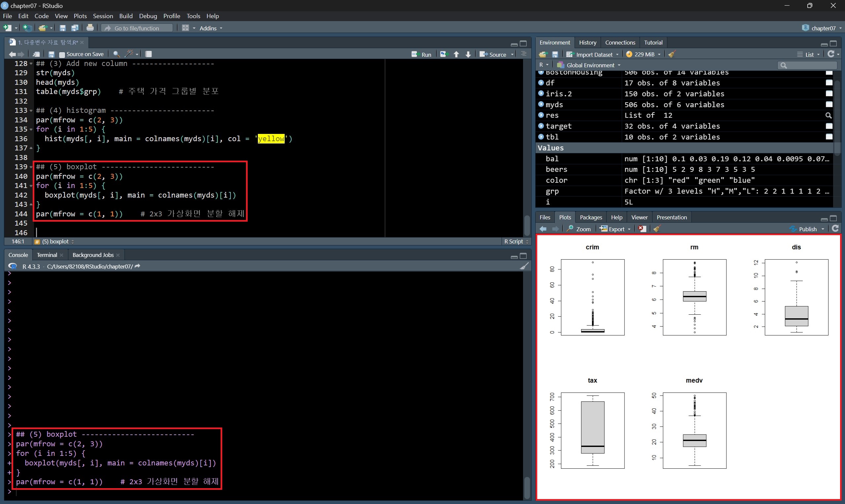Clear the workspace objects with the broom icon

672,54
